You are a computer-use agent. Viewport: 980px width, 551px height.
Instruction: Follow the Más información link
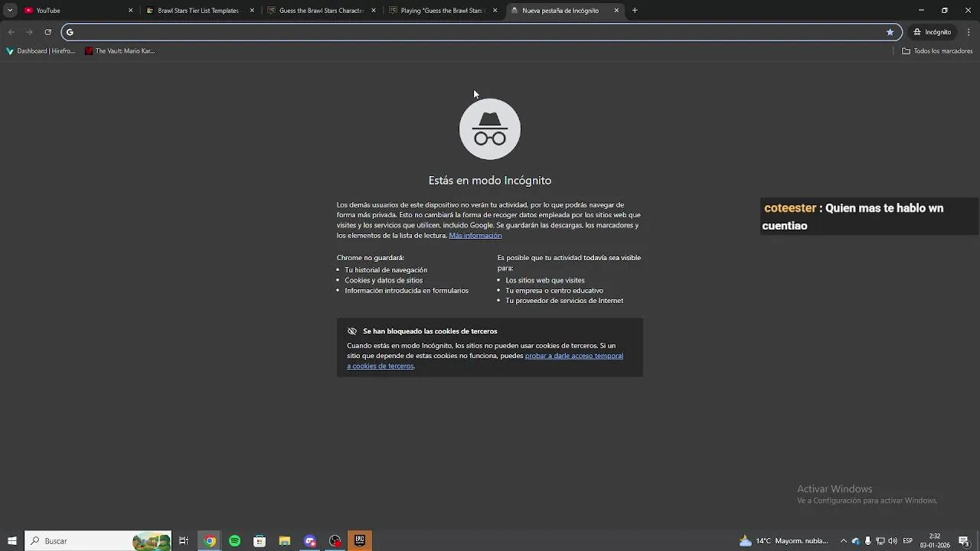pos(475,236)
